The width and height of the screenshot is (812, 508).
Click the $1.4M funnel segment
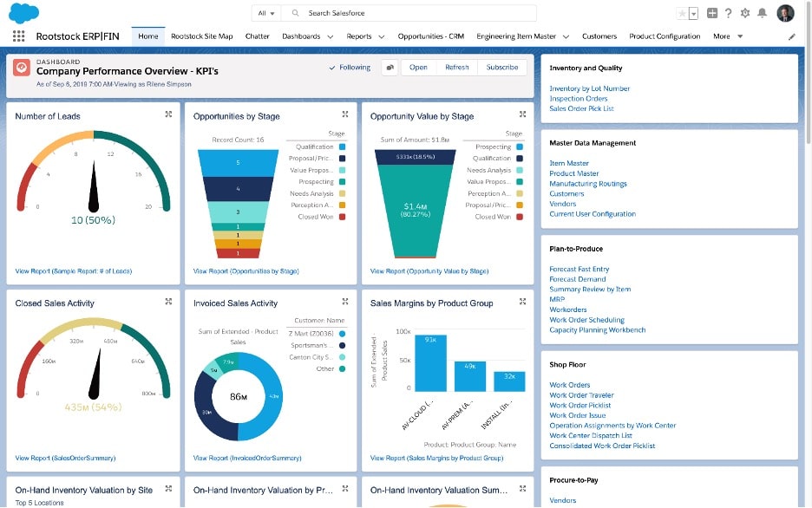[416, 210]
